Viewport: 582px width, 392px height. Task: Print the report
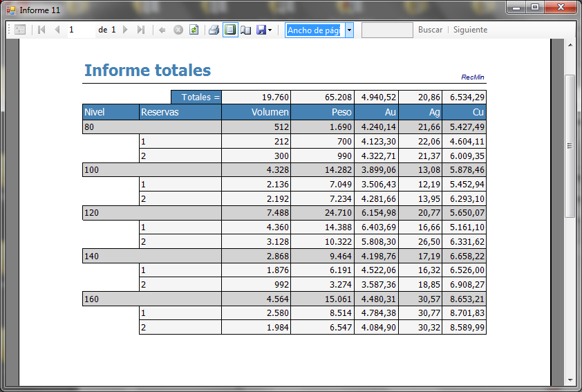(x=214, y=30)
